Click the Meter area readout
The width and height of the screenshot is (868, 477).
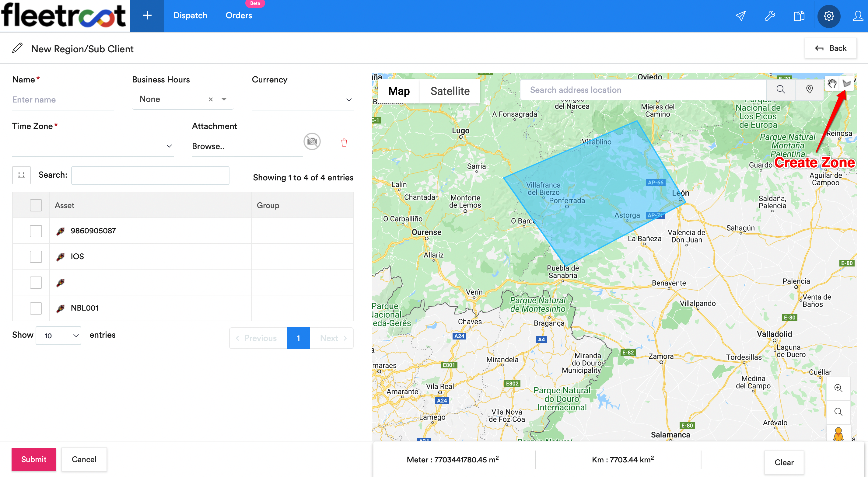[x=453, y=459]
